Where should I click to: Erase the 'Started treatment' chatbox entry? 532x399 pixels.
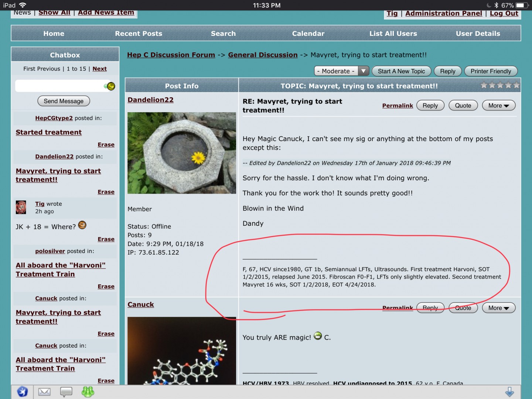(106, 145)
